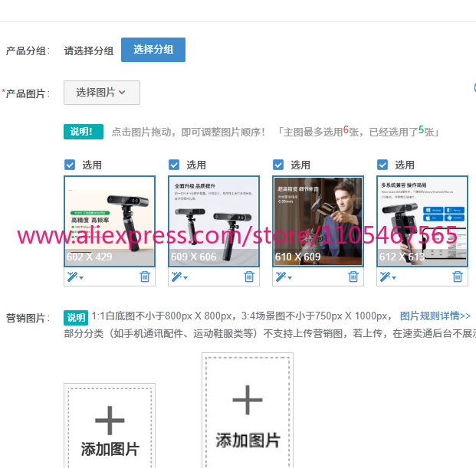
Task: Select the 612 X 613 compatibility thumbnail
Action: (422, 221)
